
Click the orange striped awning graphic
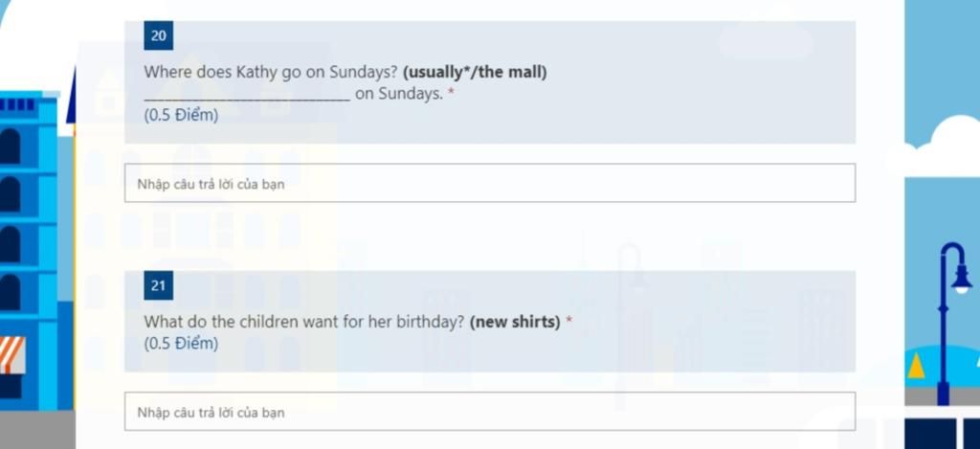coord(12,354)
